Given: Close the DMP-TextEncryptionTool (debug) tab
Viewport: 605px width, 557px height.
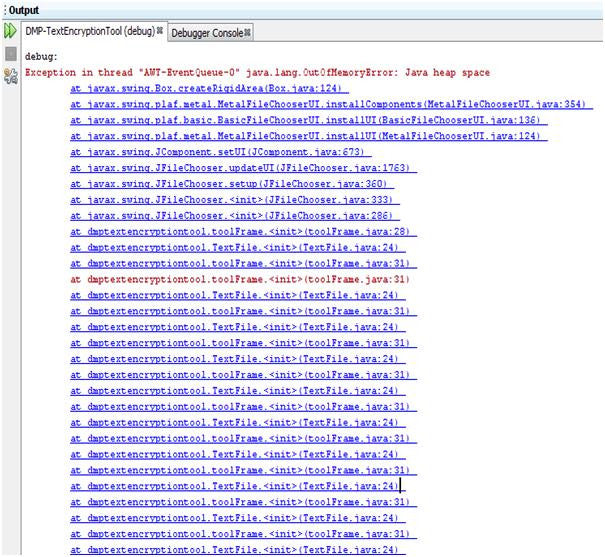Looking at the screenshot, I should click(161, 32).
